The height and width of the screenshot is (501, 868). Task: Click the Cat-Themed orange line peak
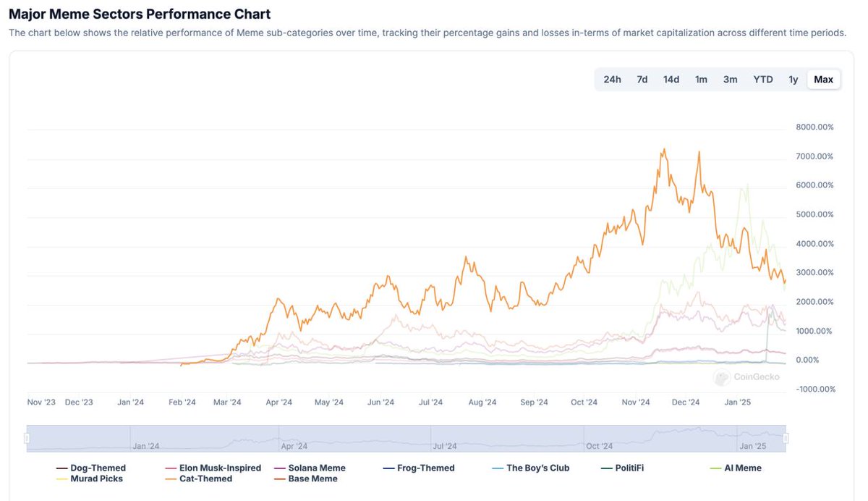click(x=664, y=150)
